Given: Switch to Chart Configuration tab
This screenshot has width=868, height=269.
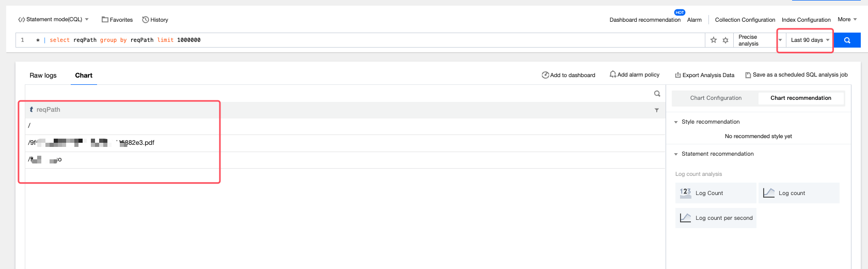Looking at the screenshot, I should pyautogui.click(x=716, y=98).
